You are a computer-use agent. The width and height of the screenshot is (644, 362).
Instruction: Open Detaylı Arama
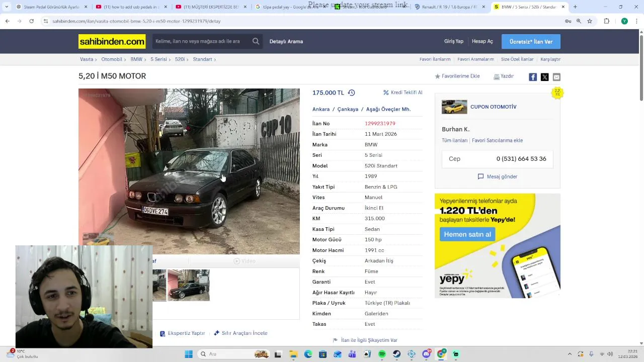pos(286,41)
